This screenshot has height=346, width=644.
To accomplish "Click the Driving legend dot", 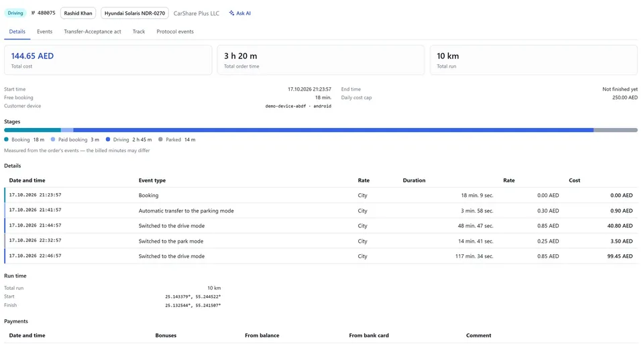I will tap(108, 139).
